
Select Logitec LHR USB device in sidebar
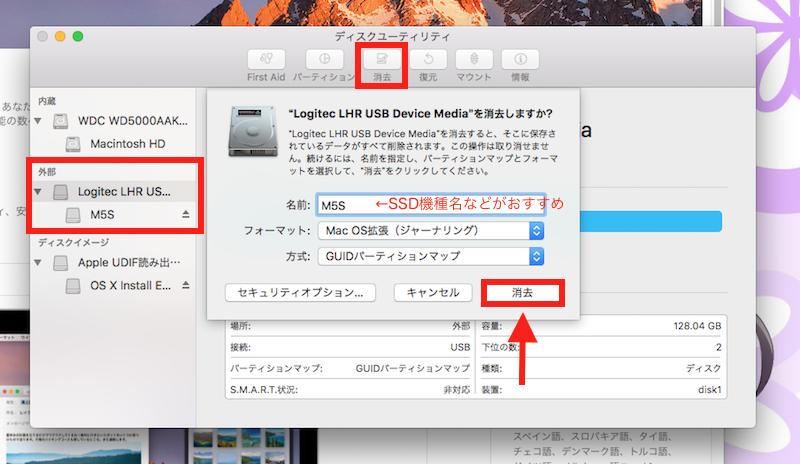coord(124,191)
